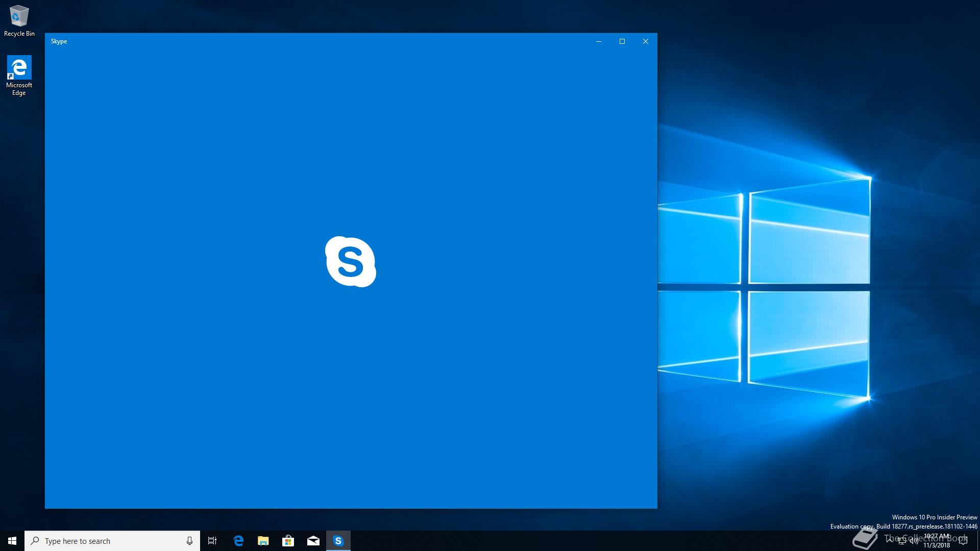Click the Skype logo on splash screen

(351, 262)
